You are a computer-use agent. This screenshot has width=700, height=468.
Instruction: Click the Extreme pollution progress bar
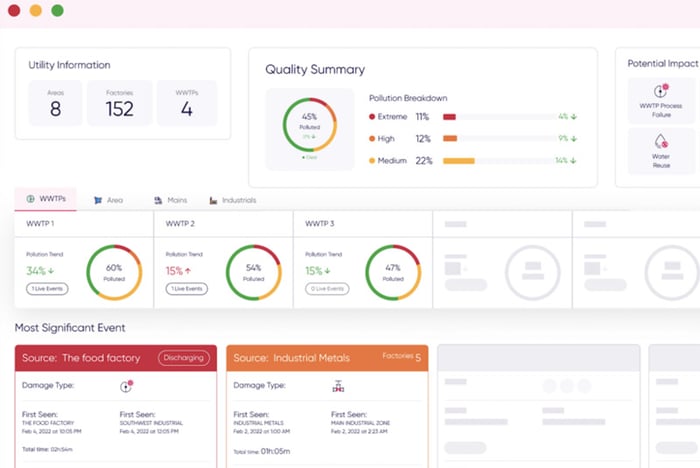[x=499, y=117]
